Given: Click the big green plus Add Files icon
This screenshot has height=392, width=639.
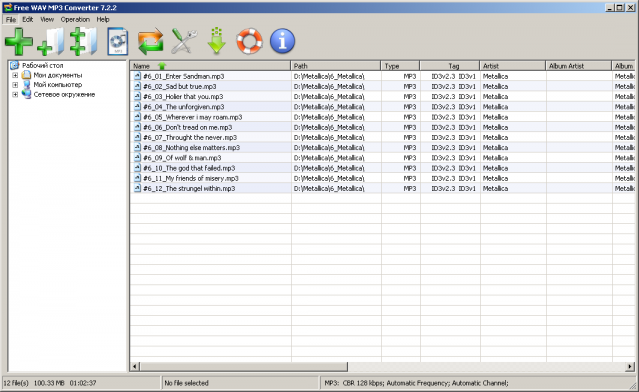Looking at the screenshot, I should click(19, 41).
